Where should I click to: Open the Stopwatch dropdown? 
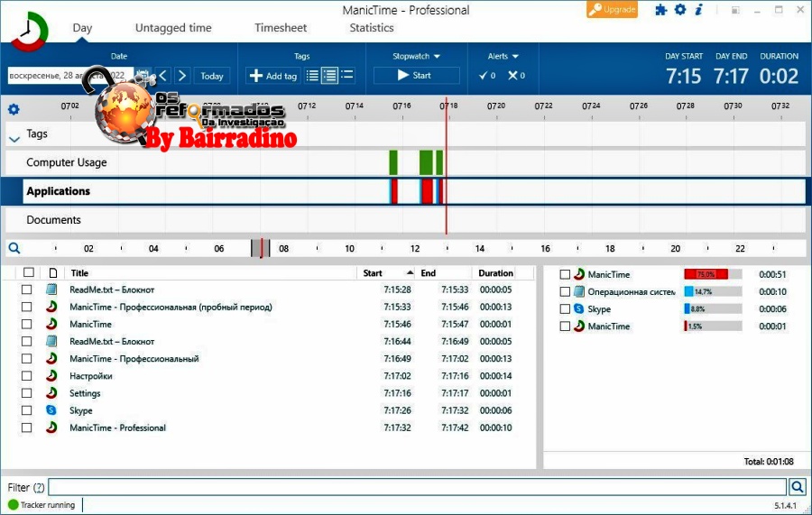click(416, 56)
